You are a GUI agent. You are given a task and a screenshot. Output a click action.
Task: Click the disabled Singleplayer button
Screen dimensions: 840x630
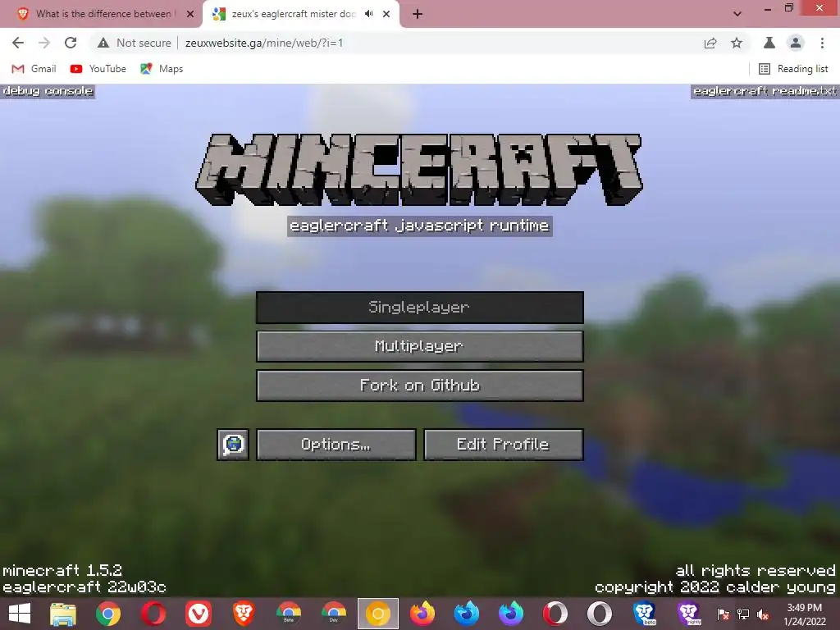coord(419,307)
